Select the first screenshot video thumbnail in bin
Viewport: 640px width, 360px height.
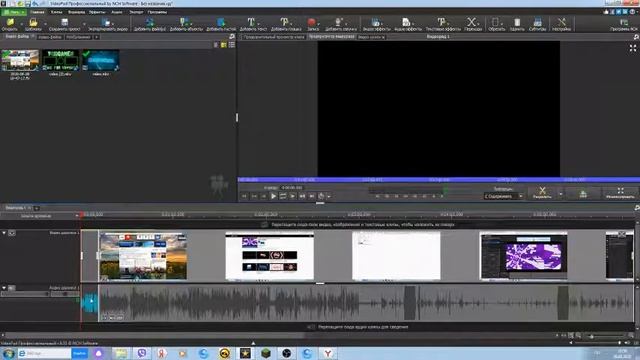(x=20, y=60)
